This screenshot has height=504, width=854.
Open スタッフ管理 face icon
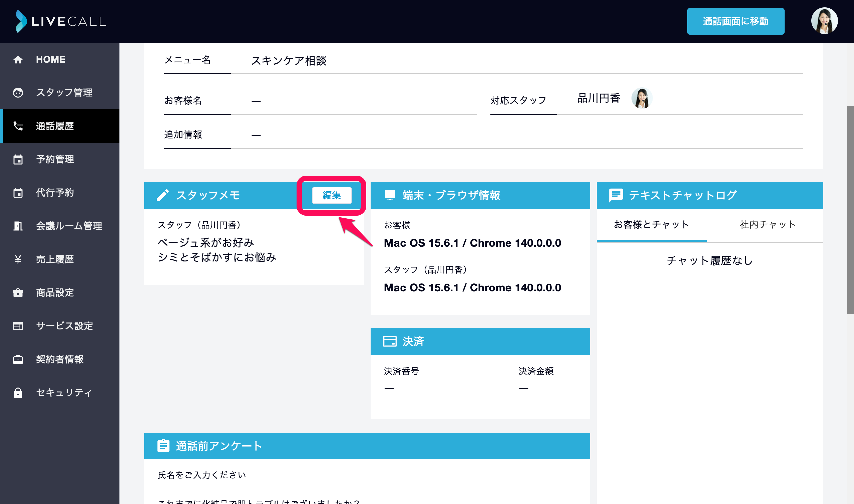pyautogui.click(x=18, y=93)
